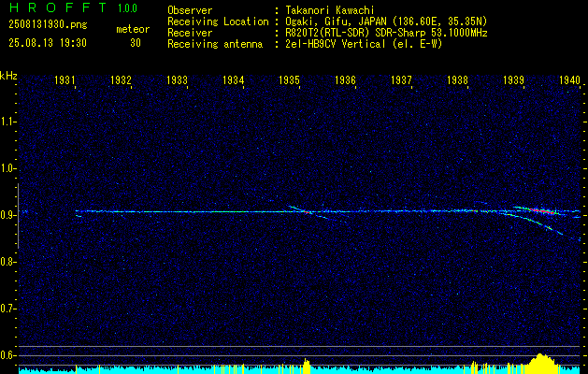
Task: Click the HROFFT program title text
Action: point(58,7)
